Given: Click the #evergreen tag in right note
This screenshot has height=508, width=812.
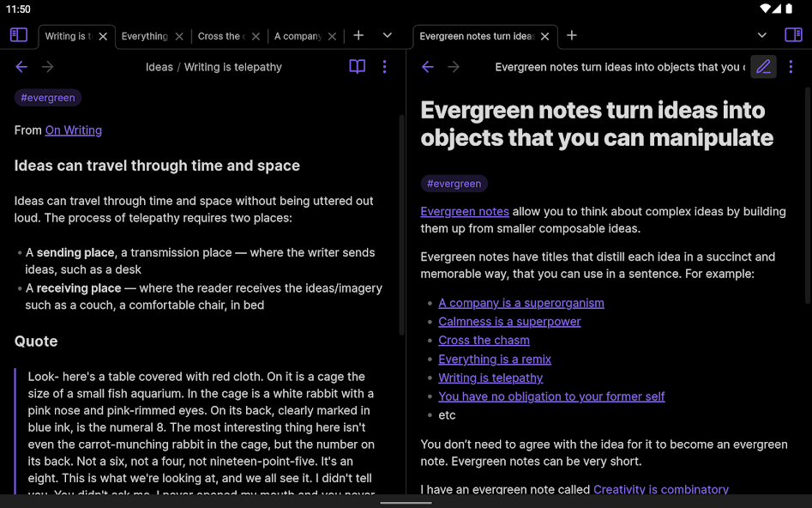Looking at the screenshot, I should click(x=454, y=184).
